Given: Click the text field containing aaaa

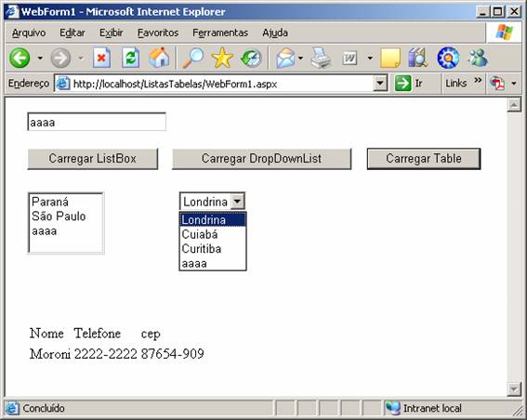Looking at the screenshot, I should [97, 122].
